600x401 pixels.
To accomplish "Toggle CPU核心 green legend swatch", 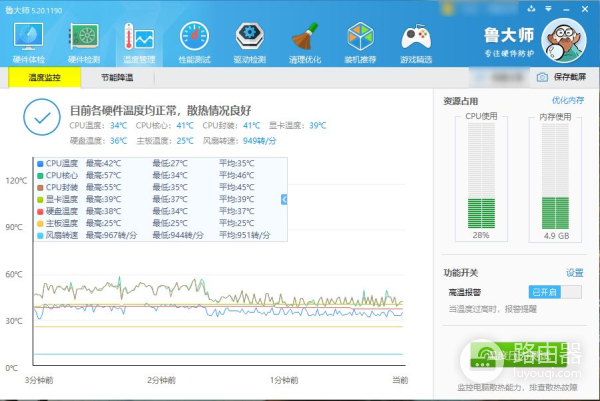I will [40, 176].
